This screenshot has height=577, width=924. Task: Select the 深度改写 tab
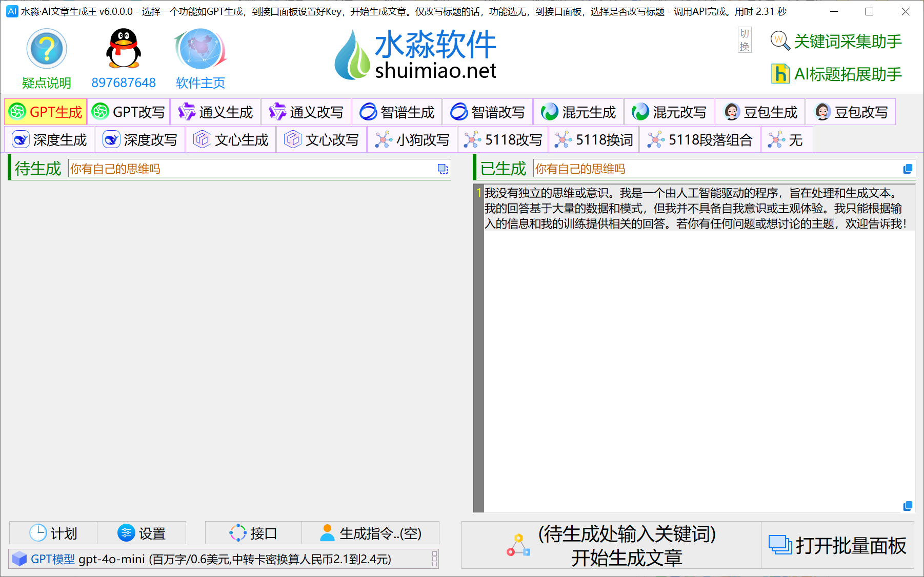[x=140, y=140]
